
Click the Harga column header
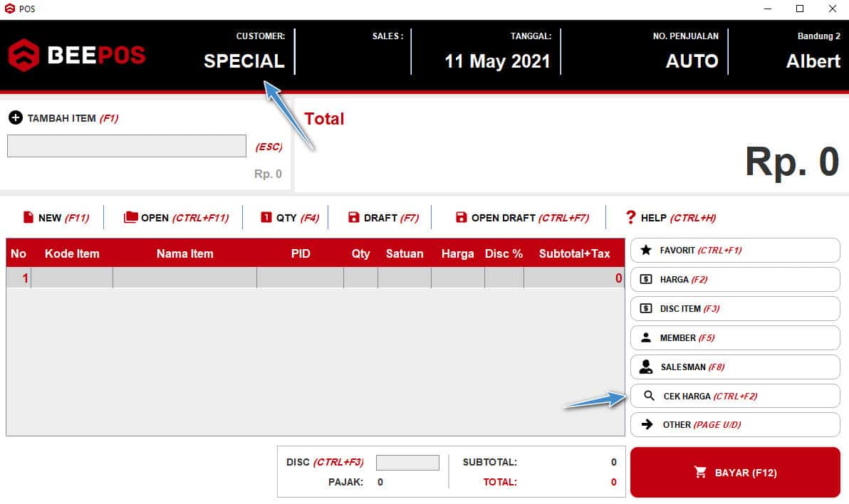pyautogui.click(x=457, y=253)
